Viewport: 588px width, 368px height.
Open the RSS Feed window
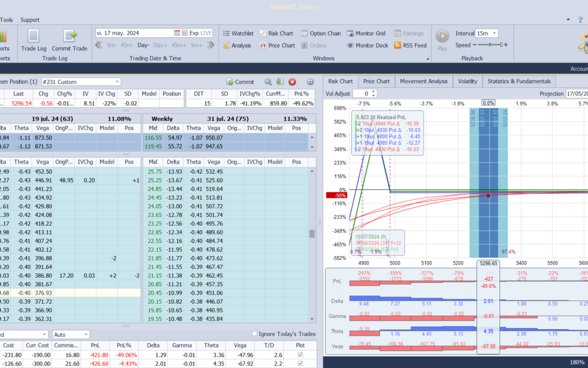pyautogui.click(x=411, y=45)
